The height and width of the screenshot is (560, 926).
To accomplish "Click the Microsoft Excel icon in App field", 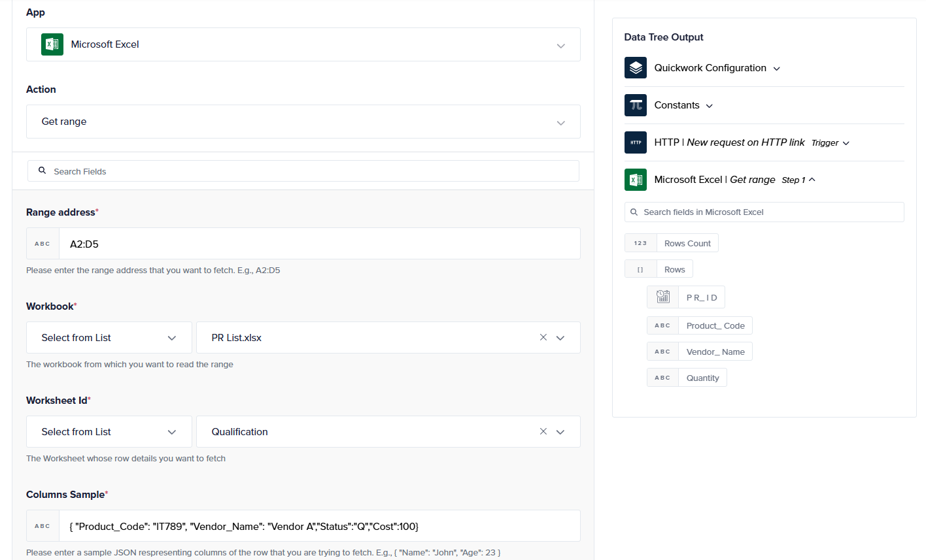I will pos(52,44).
